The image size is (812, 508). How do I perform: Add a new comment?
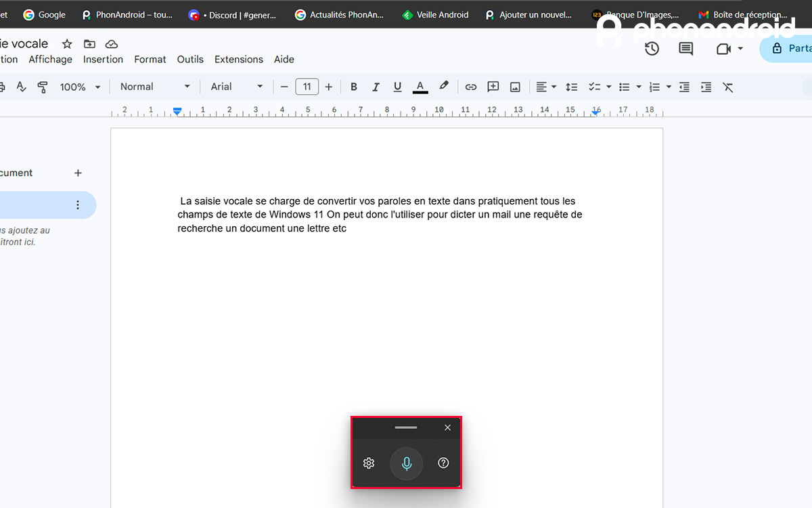point(493,87)
